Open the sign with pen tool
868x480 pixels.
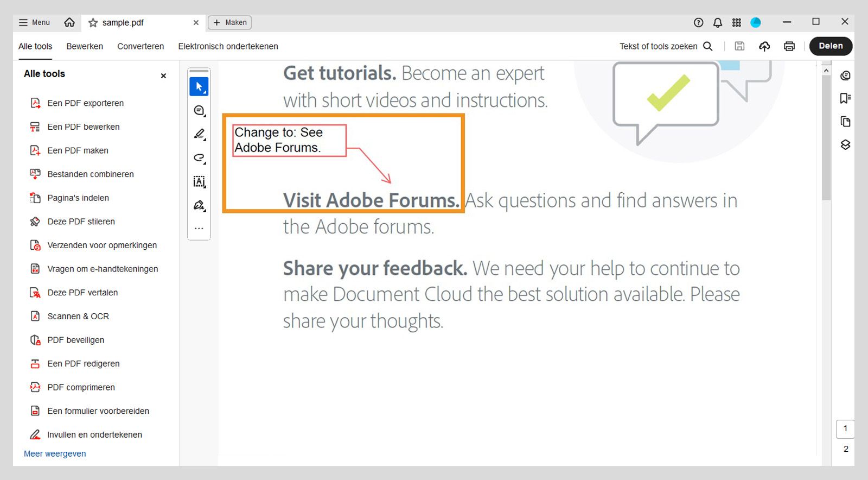point(199,205)
